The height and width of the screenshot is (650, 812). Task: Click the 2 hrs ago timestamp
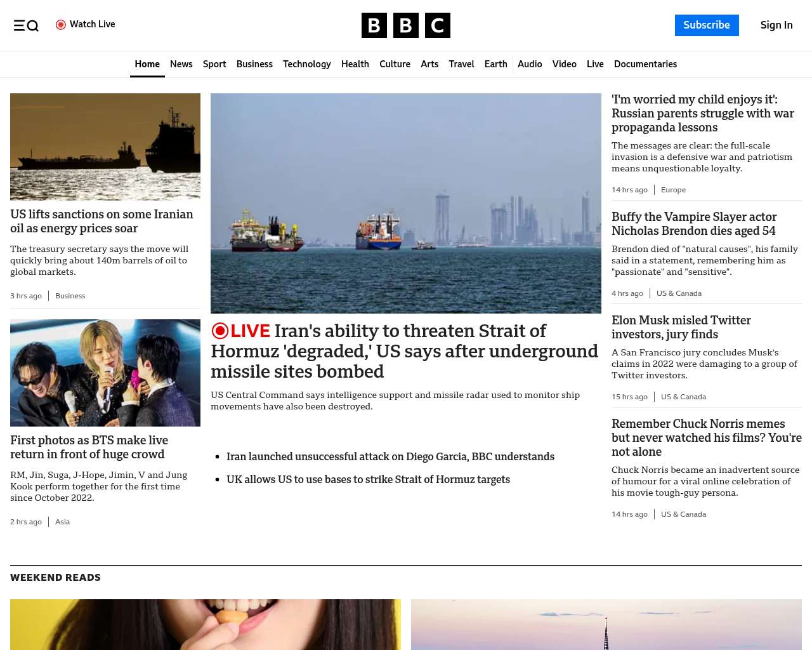coord(26,522)
